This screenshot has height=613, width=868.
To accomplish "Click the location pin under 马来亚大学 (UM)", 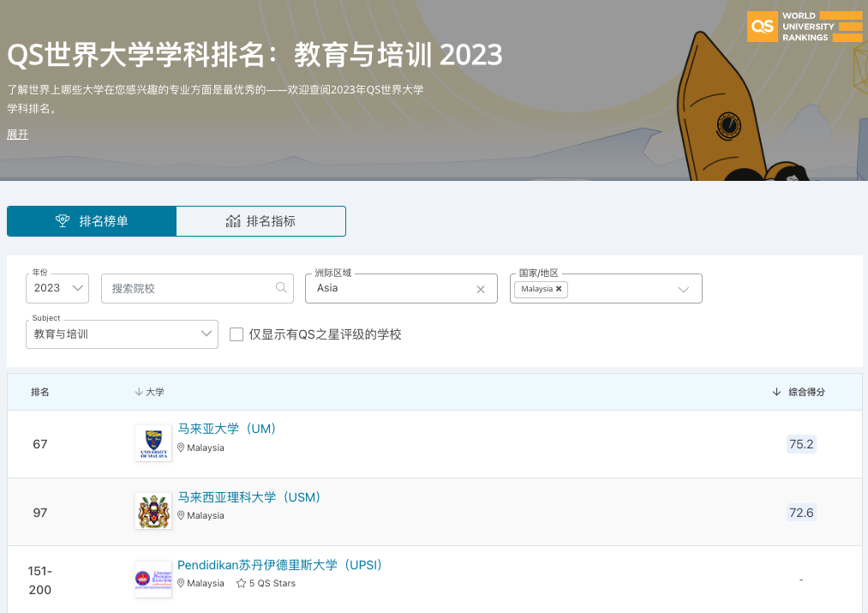I will coord(181,448).
